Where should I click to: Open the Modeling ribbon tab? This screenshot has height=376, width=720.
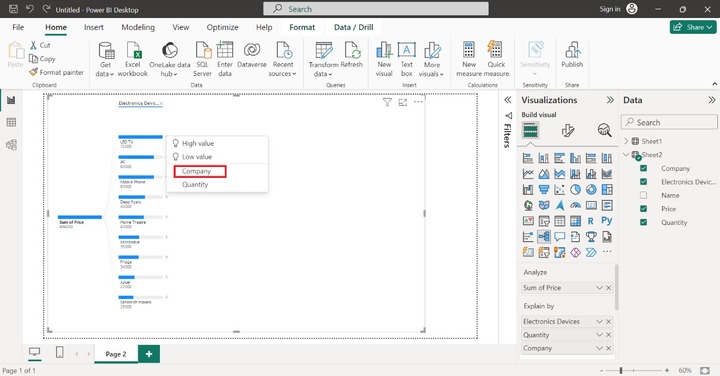138,28
